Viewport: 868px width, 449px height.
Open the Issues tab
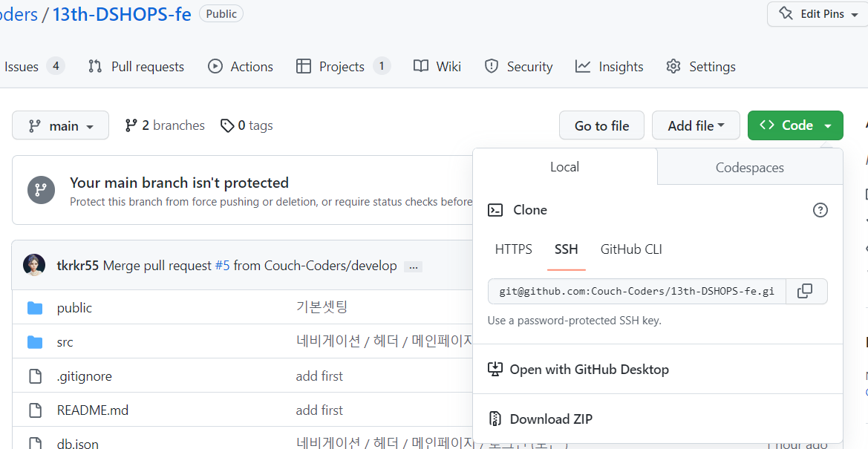pos(33,67)
